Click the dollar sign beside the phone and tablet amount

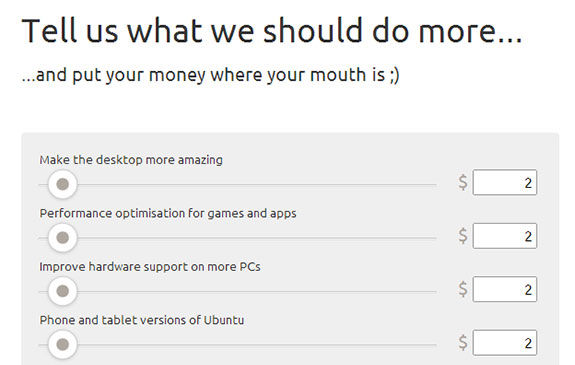tap(463, 343)
